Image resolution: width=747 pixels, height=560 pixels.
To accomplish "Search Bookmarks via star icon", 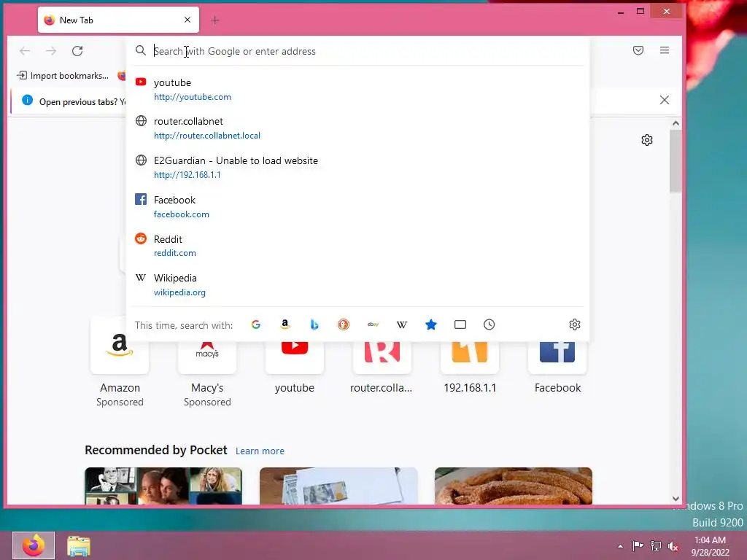I will coord(431,324).
